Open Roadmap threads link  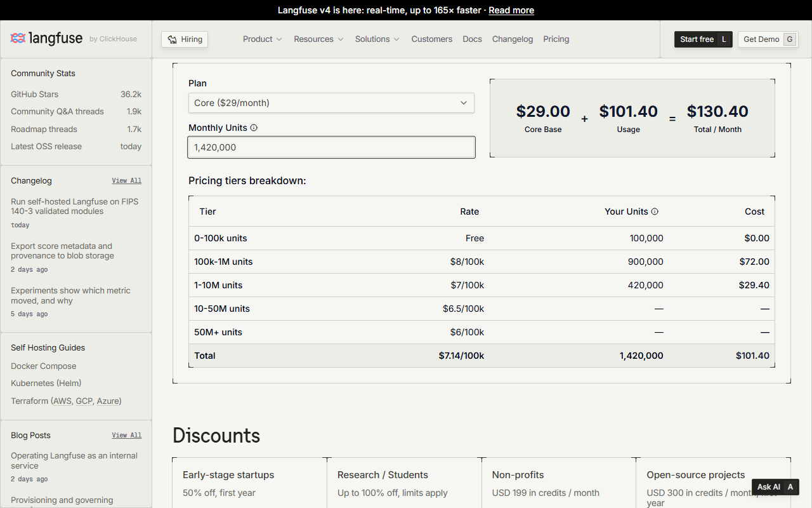click(76, 129)
